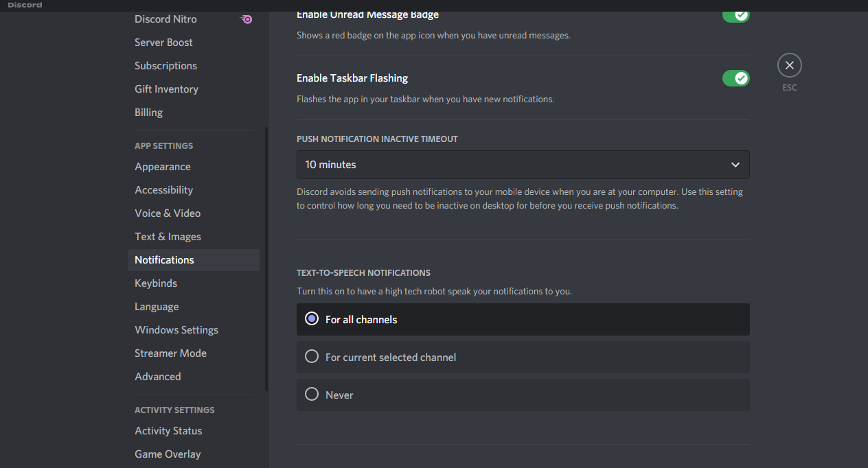Go to Text & Images settings
The height and width of the screenshot is (468, 868).
pos(168,236)
